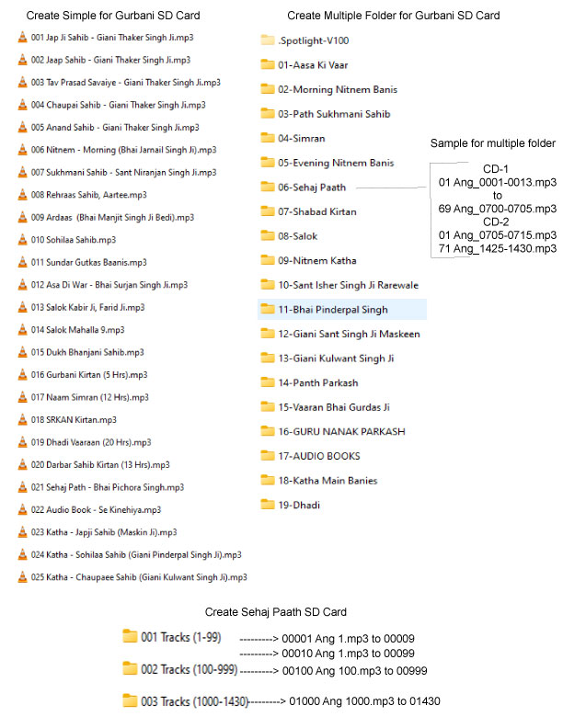This screenshot has height=728, width=563.
Task: Select 009 Ardaas Bhai Manjit Singh file
Action: 112,218
